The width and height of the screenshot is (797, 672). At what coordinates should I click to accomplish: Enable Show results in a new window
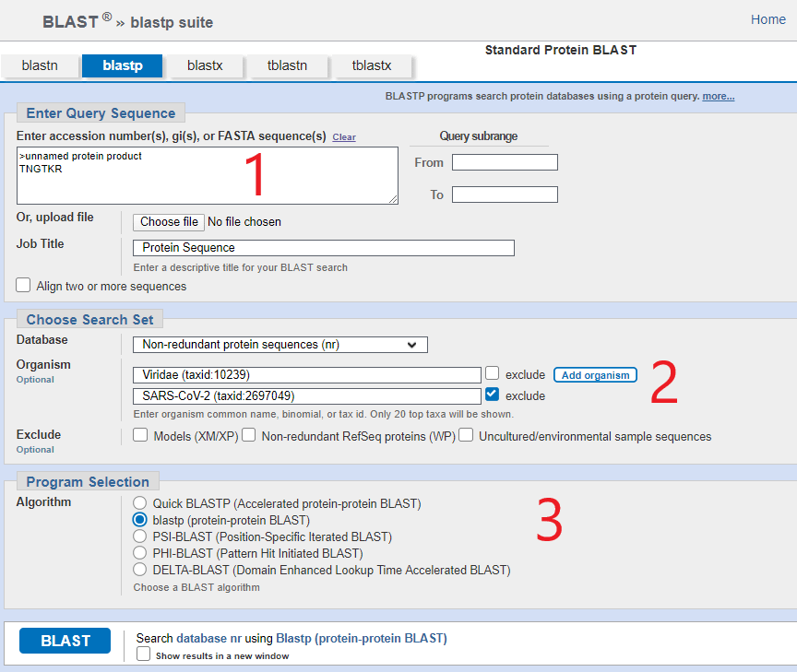tap(143, 654)
